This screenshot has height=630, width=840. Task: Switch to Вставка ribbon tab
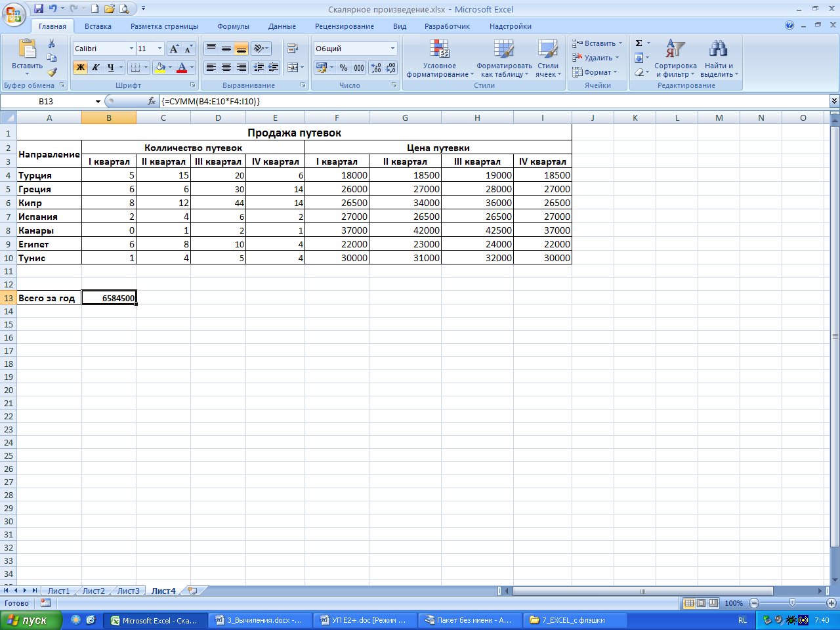point(98,26)
